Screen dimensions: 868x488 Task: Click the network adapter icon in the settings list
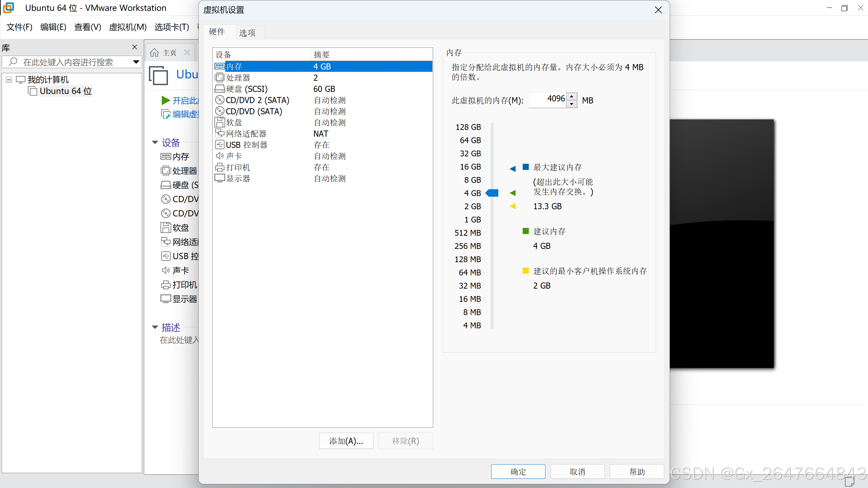pyautogui.click(x=219, y=133)
